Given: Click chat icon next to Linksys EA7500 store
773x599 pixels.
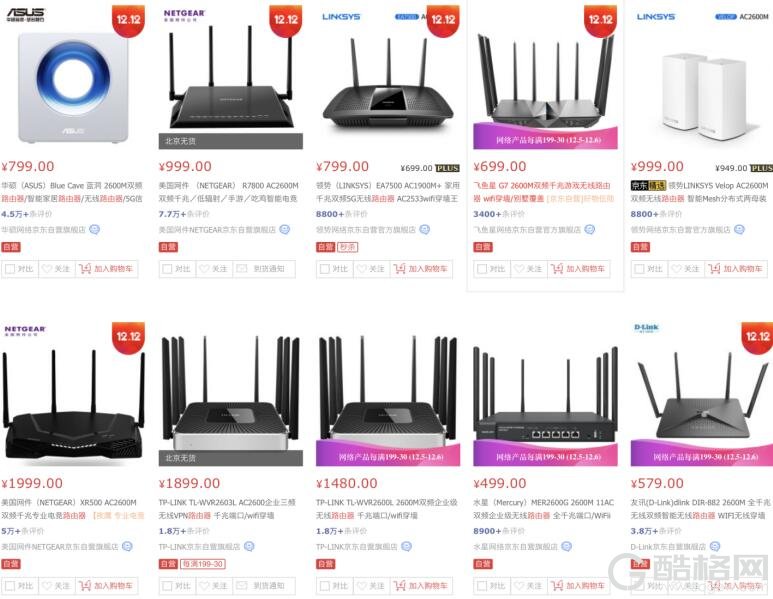Looking at the screenshot, I should 424,229.
